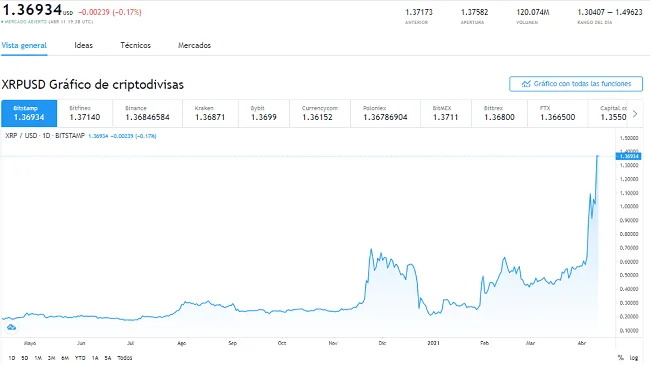Pick the Kraken exchange price
The image size is (650, 365).
(210, 113)
